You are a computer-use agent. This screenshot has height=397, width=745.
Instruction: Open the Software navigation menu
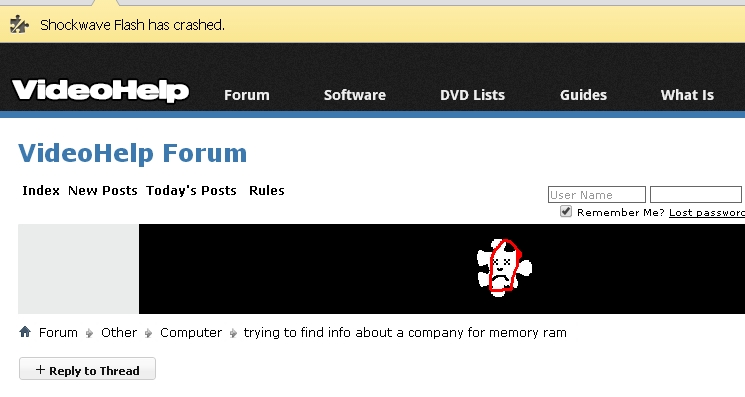(354, 95)
